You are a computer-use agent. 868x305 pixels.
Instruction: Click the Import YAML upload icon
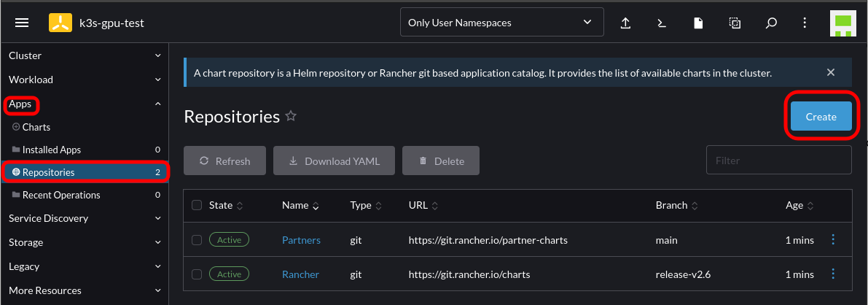(x=625, y=23)
